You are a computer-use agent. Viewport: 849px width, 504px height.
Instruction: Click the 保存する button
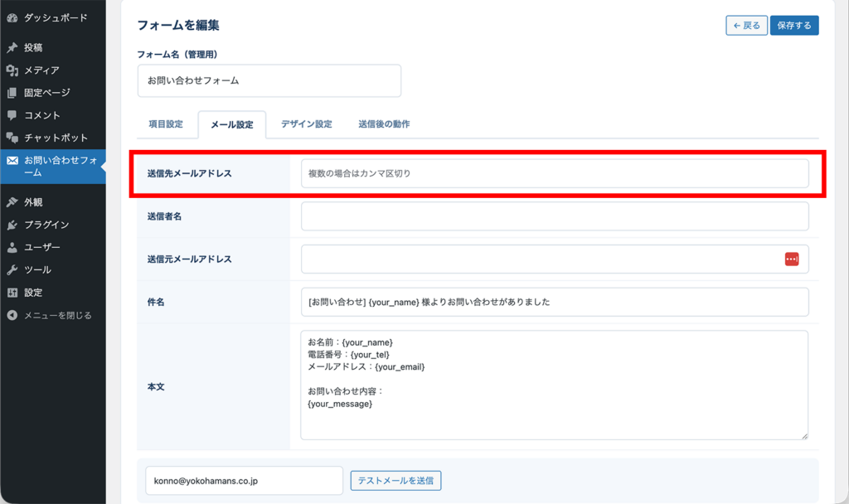tap(793, 25)
